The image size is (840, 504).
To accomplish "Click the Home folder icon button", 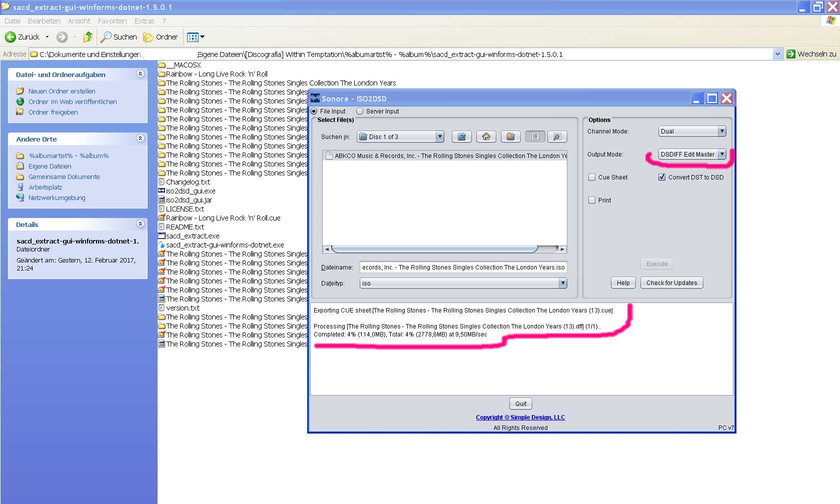I will pos(486,136).
